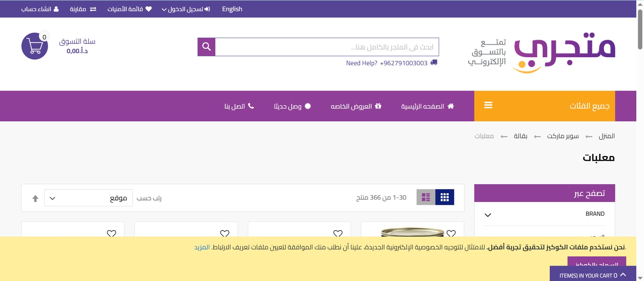Go to the special offers menu item
This screenshot has width=644, height=281.
click(356, 106)
